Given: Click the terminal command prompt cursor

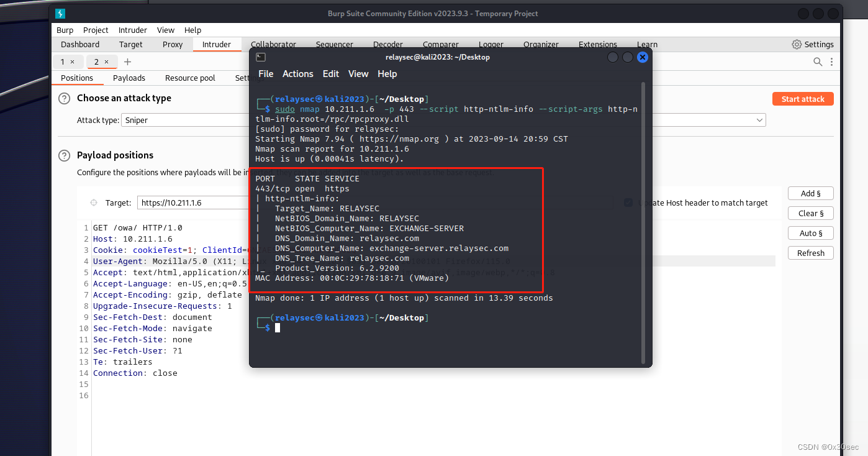Looking at the screenshot, I should coord(278,327).
